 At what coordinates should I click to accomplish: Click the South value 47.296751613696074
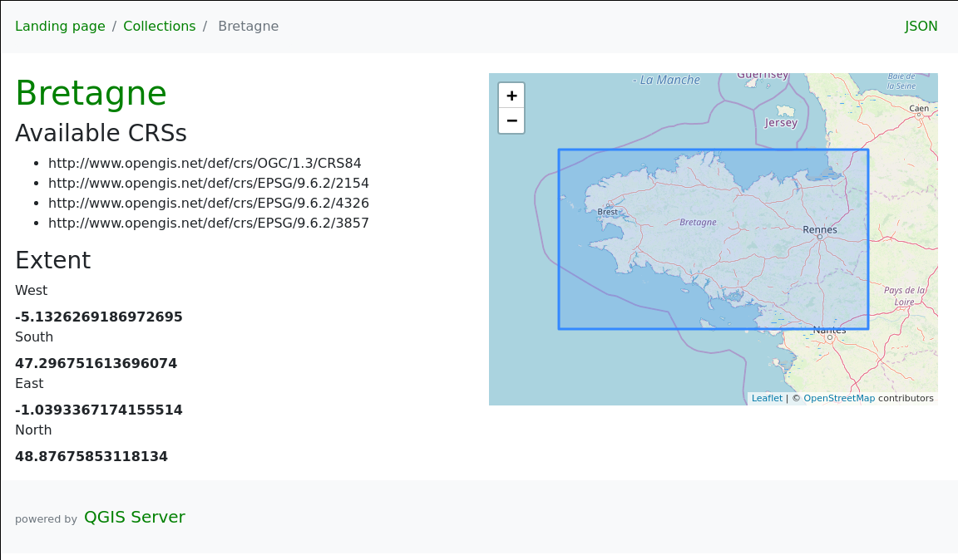[x=96, y=363]
